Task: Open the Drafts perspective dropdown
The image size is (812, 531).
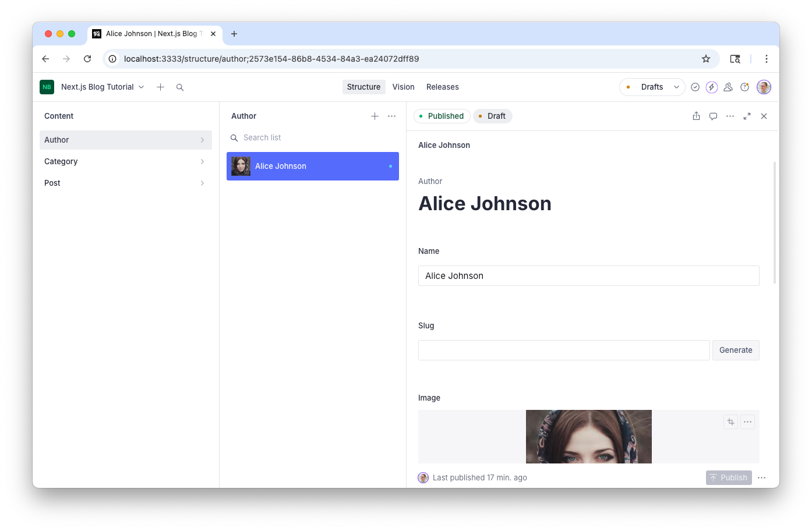Action: point(652,87)
